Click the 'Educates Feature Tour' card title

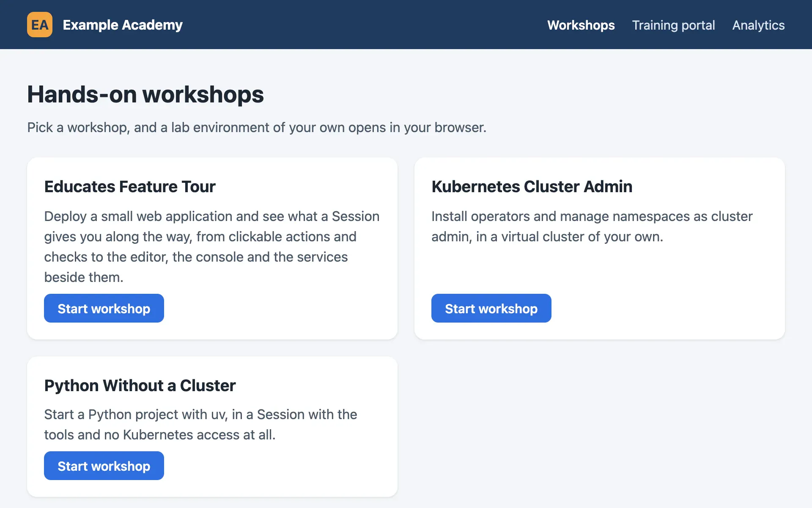coord(130,186)
